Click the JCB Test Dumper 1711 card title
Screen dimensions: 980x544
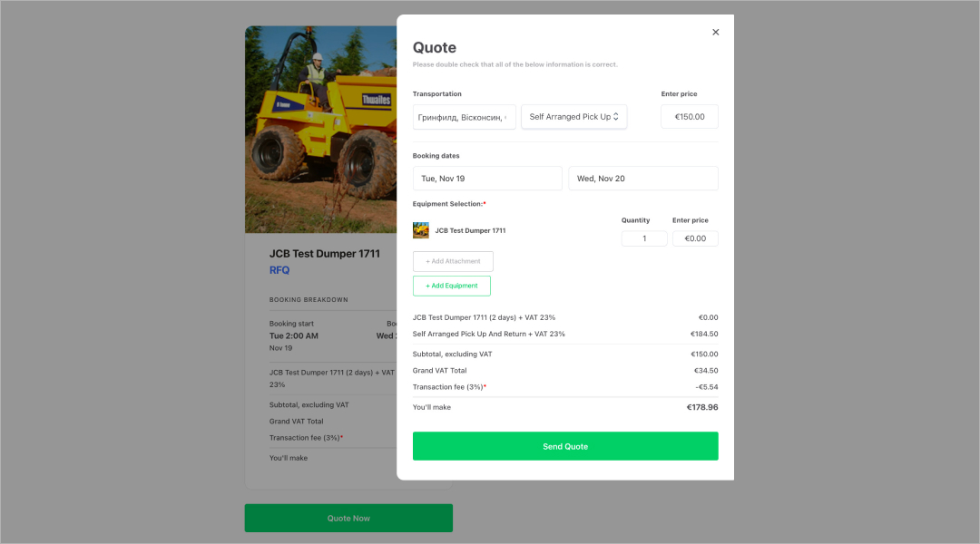tap(325, 254)
